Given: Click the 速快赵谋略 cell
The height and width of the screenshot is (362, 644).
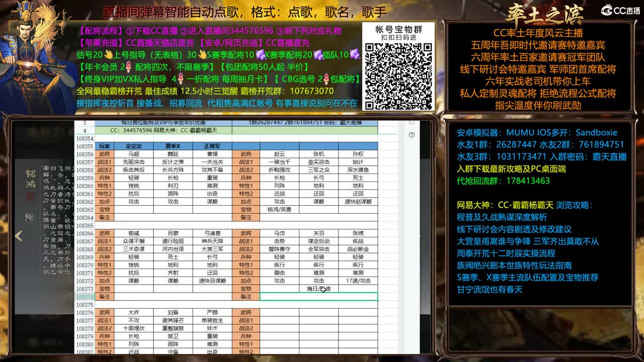Looking at the screenshot, I should (x=358, y=201).
